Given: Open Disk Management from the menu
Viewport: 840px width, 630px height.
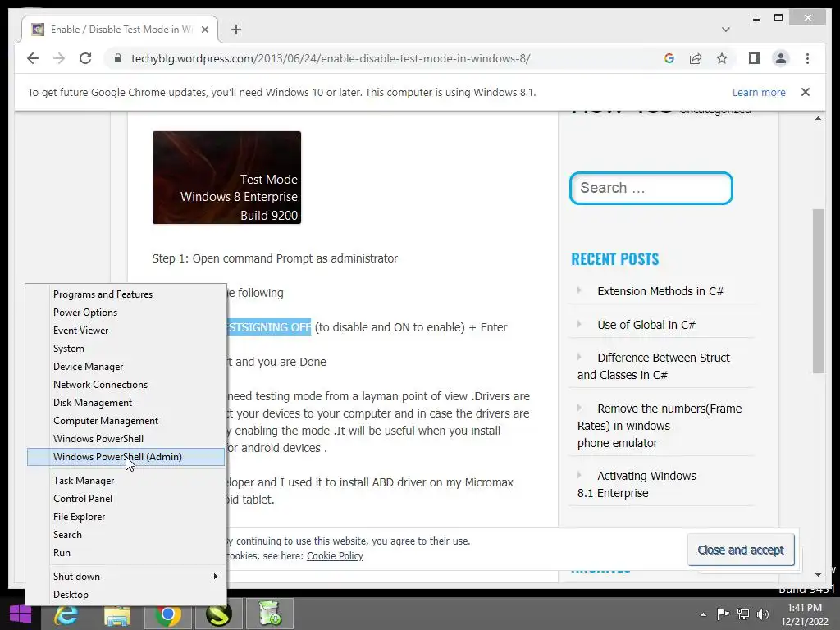Looking at the screenshot, I should [126, 402].
